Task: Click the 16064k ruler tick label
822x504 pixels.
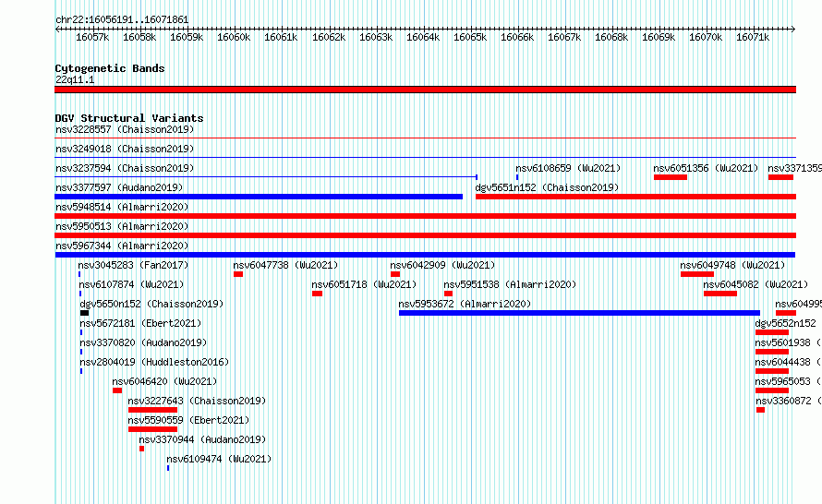Action: (423, 37)
